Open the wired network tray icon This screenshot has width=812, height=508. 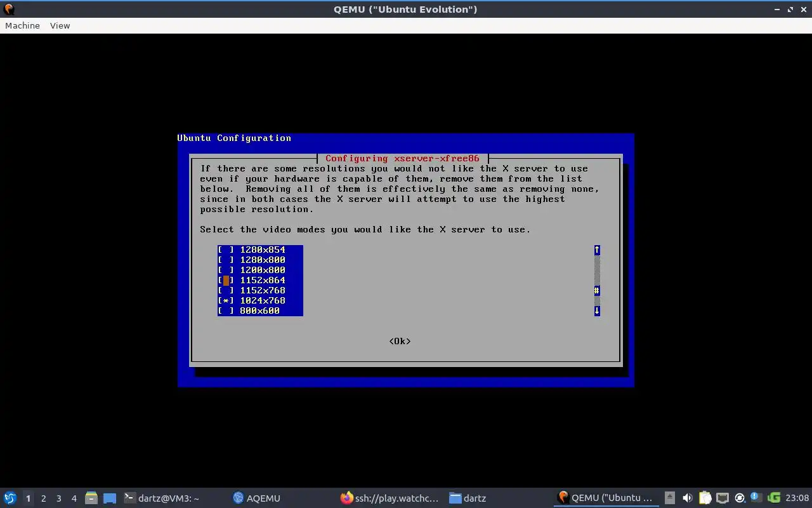pyautogui.click(x=722, y=498)
